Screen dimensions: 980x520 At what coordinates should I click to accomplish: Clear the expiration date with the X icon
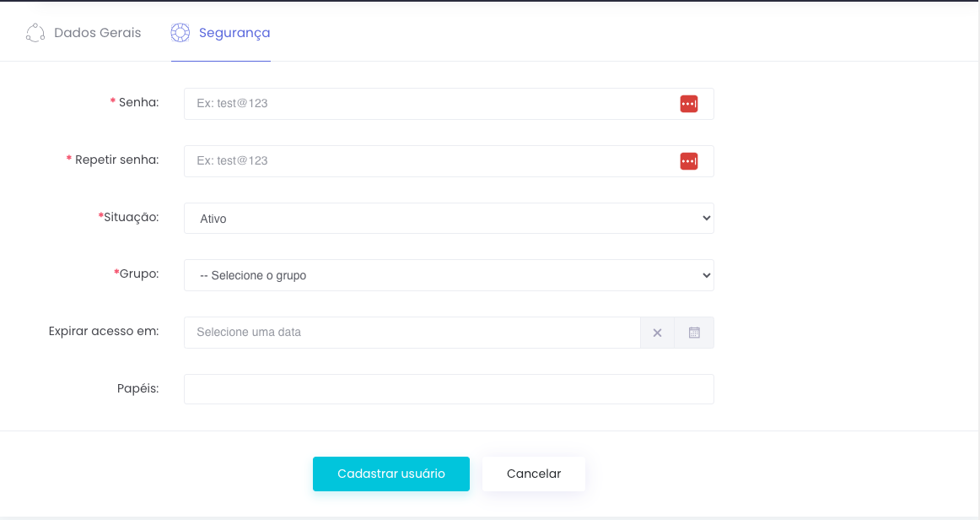pos(657,333)
